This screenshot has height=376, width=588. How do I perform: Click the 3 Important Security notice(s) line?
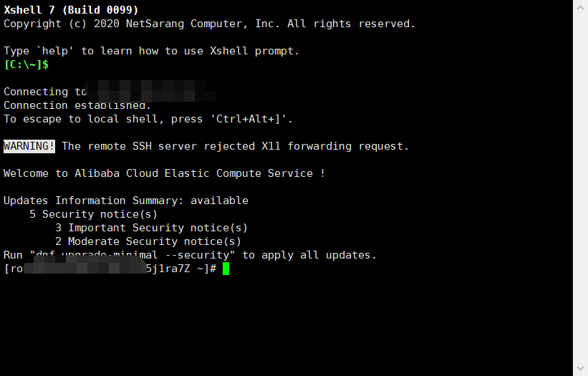coord(152,228)
